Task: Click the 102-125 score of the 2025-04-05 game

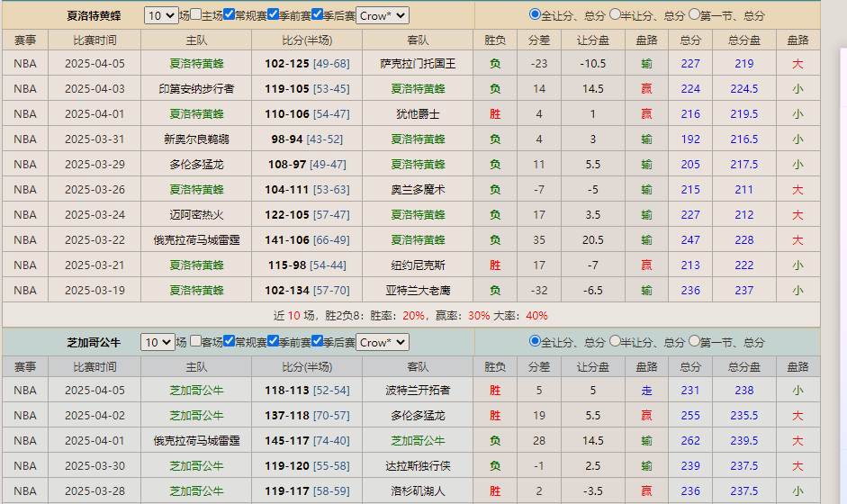Action: 287,64
